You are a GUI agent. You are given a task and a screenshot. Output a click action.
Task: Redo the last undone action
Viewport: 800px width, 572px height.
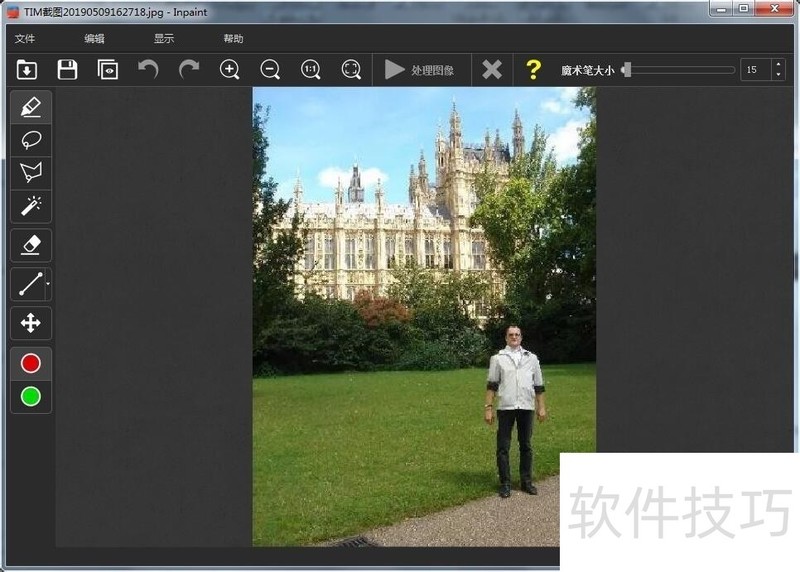point(189,69)
